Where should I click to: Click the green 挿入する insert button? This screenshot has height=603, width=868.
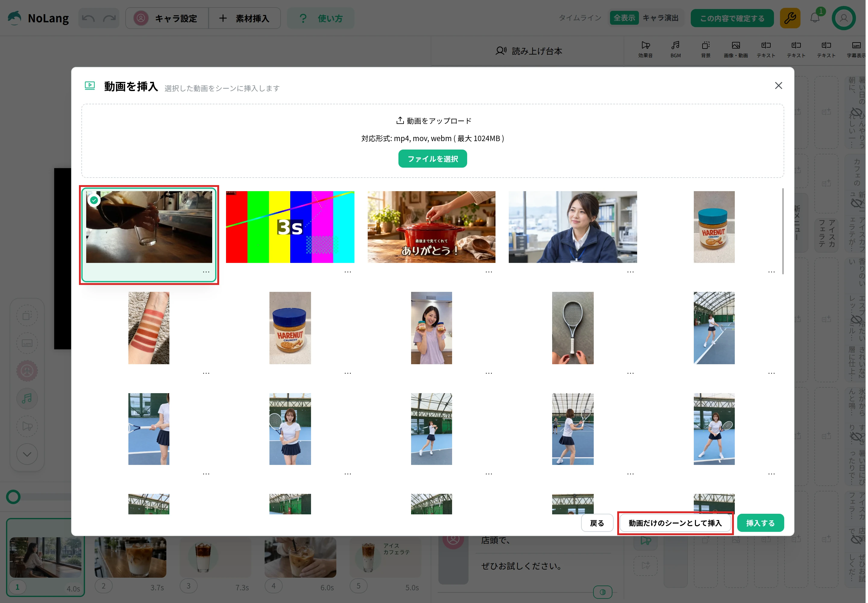tap(760, 523)
